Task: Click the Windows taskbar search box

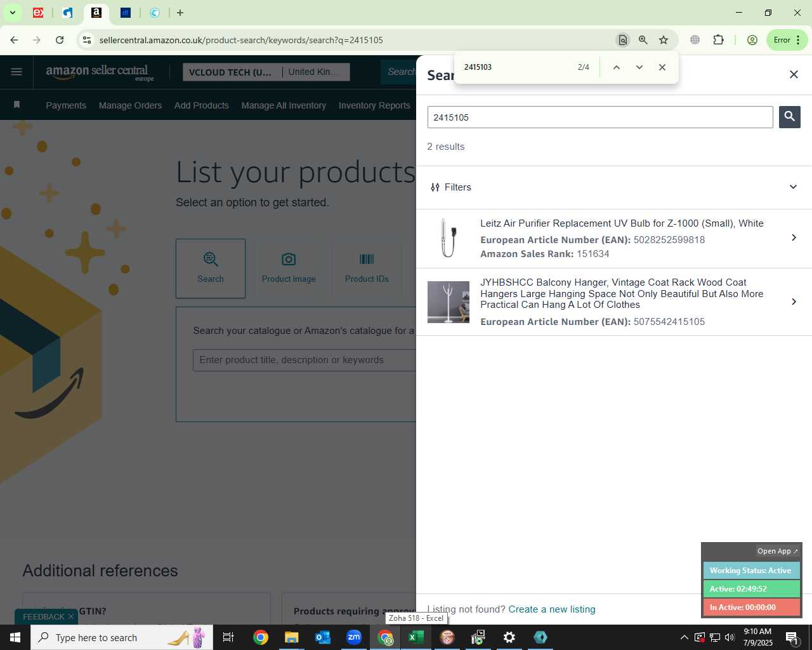Action: tap(122, 637)
